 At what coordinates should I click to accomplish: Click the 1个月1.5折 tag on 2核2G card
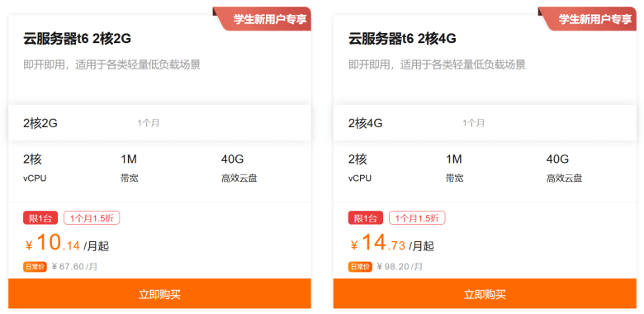click(92, 218)
